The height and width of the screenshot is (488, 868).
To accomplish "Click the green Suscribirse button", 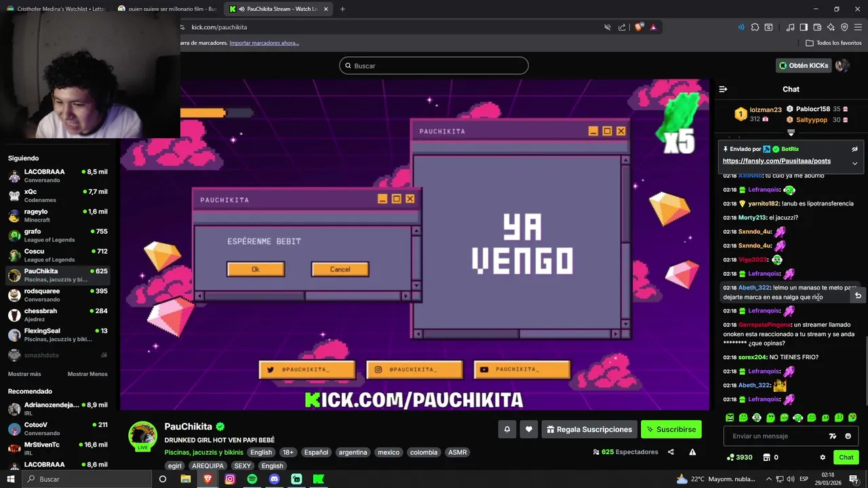I will 671,429.
